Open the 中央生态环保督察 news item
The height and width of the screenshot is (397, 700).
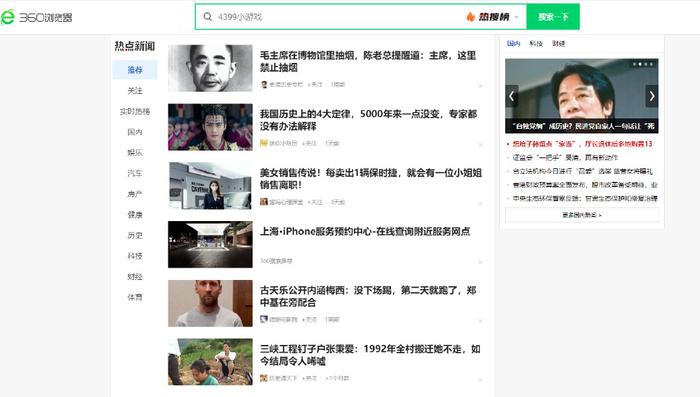[585, 198]
